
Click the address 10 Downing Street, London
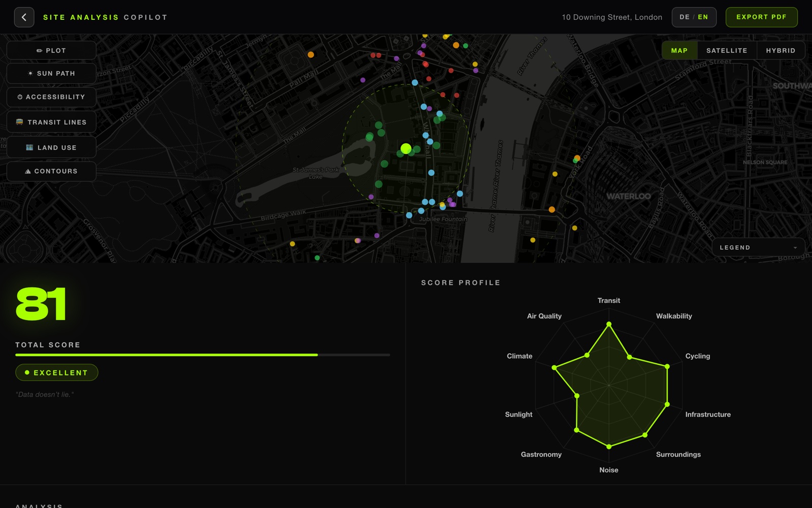(x=612, y=17)
